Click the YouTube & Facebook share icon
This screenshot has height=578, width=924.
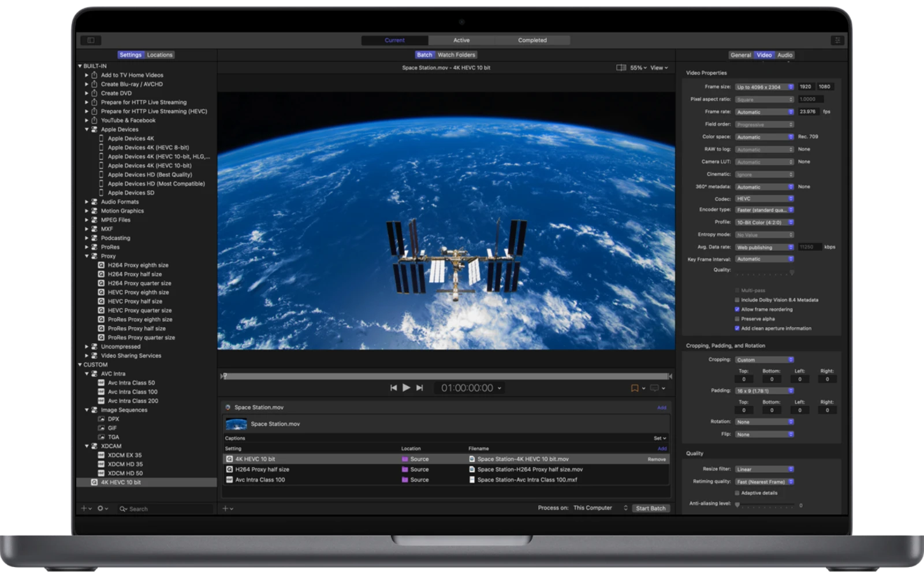pyautogui.click(x=94, y=120)
